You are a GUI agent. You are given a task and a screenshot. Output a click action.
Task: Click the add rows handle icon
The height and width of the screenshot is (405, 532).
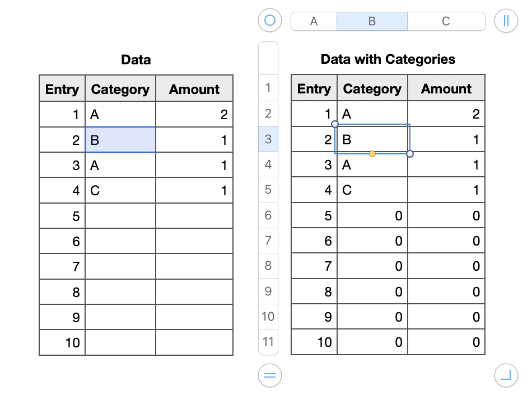pyautogui.click(x=270, y=375)
